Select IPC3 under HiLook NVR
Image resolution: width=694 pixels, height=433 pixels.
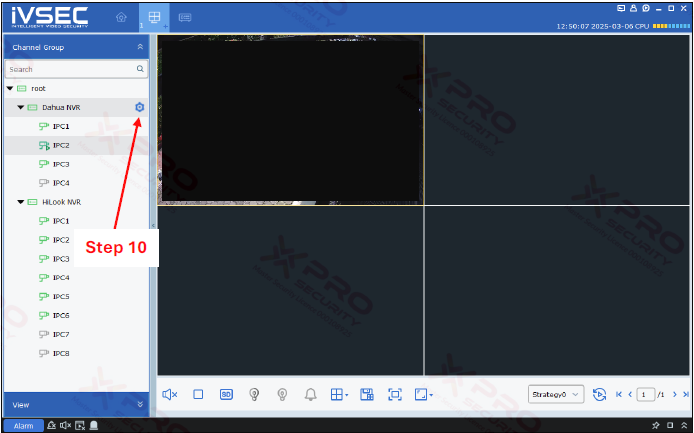click(x=61, y=259)
